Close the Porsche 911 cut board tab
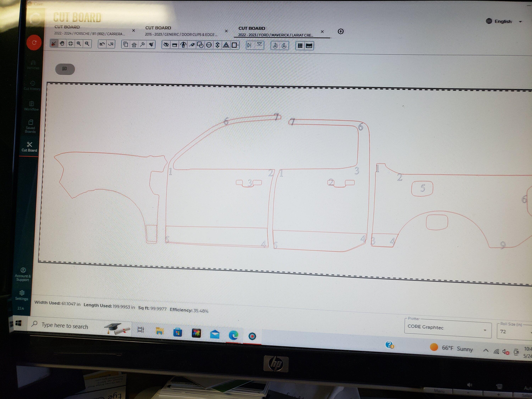 (134, 31)
